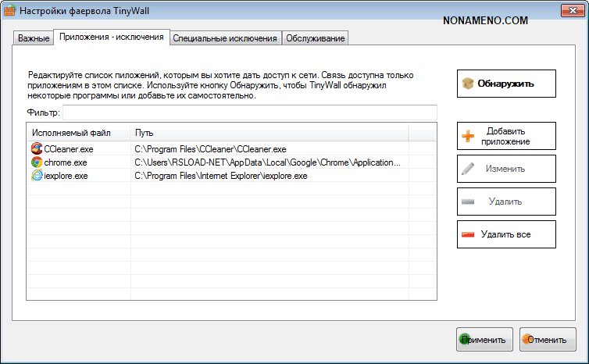The image size is (589, 364).
Task: Click the Internet Explorer icon in the list
Action: (x=36, y=176)
